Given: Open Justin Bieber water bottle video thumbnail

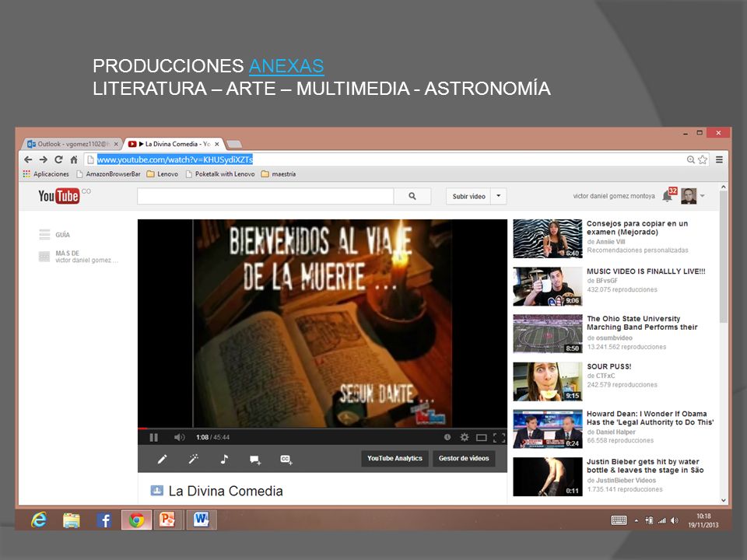Looking at the screenshot, I should (x=547, y=477).
